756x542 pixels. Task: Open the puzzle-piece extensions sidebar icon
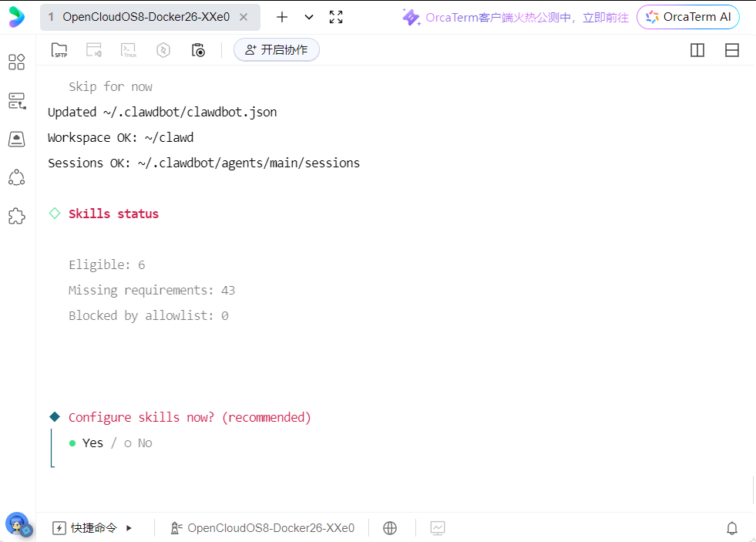(17, 216)
